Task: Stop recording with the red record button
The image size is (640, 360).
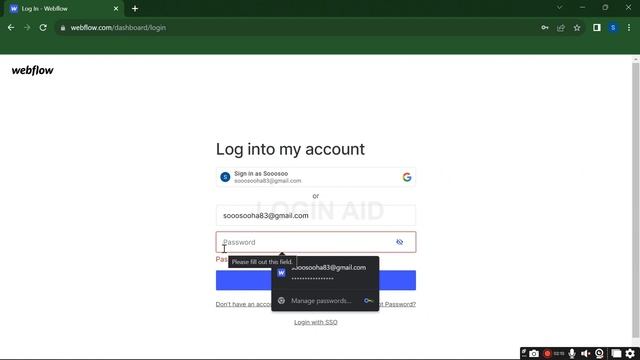Action: pyautogui.click(x=547, y=353)
